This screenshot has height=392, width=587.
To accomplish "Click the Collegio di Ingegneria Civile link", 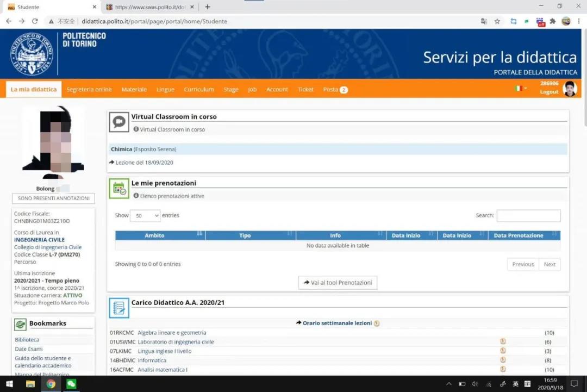I will 47,247.
